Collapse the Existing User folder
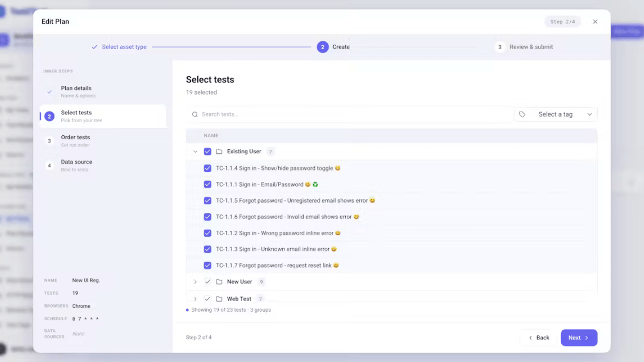The image size is (644, 362). [195, 151]
